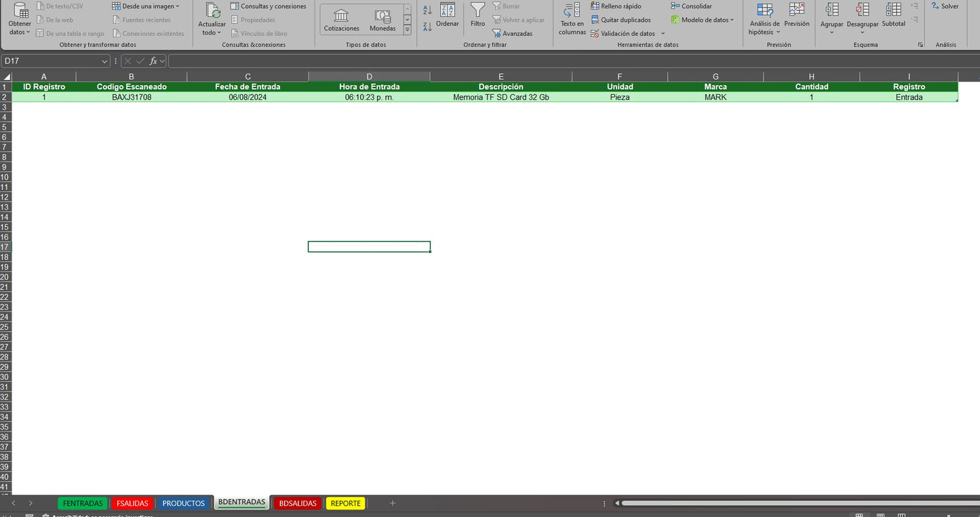
Task: Select the Monedas data type
Action: tap(383, 20)
